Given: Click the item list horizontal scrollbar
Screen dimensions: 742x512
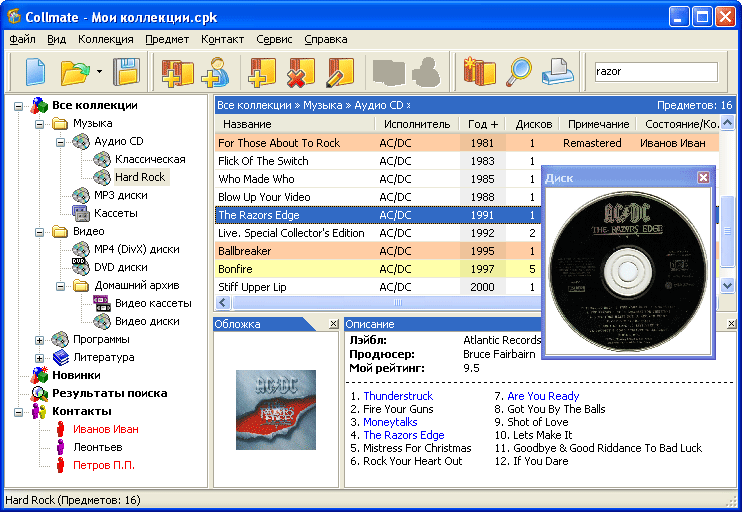Looking at the screenshot, I should 397,302.
